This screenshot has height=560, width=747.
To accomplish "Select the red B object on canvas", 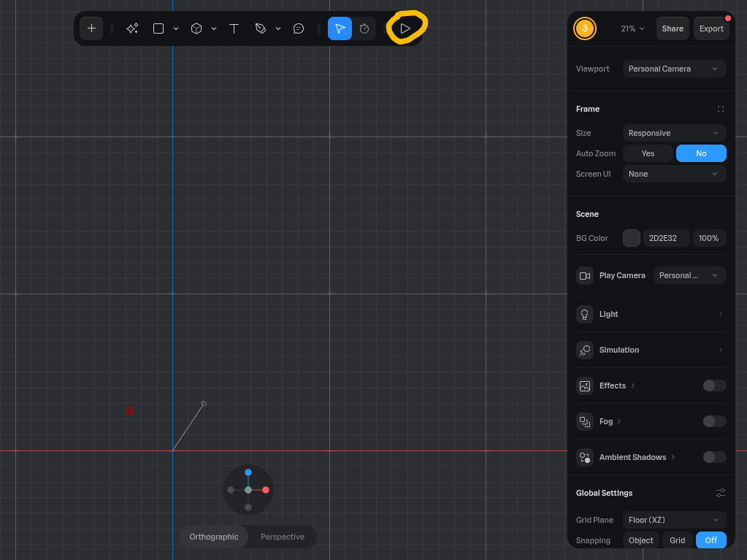I will pyautogui.click(x=129, y=411).
